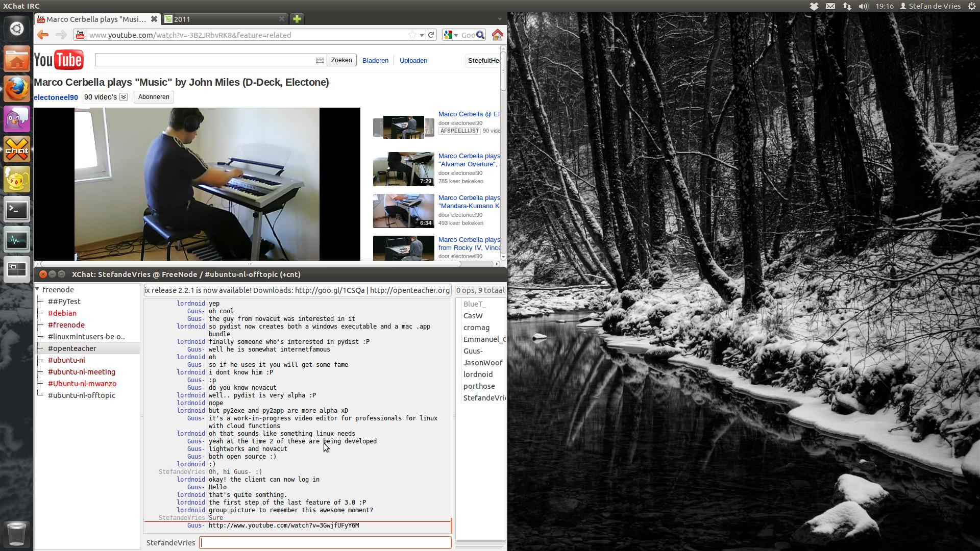Open the system power menu icon
This screenshot has height=551, width=980.
click(x=971, y=6)
